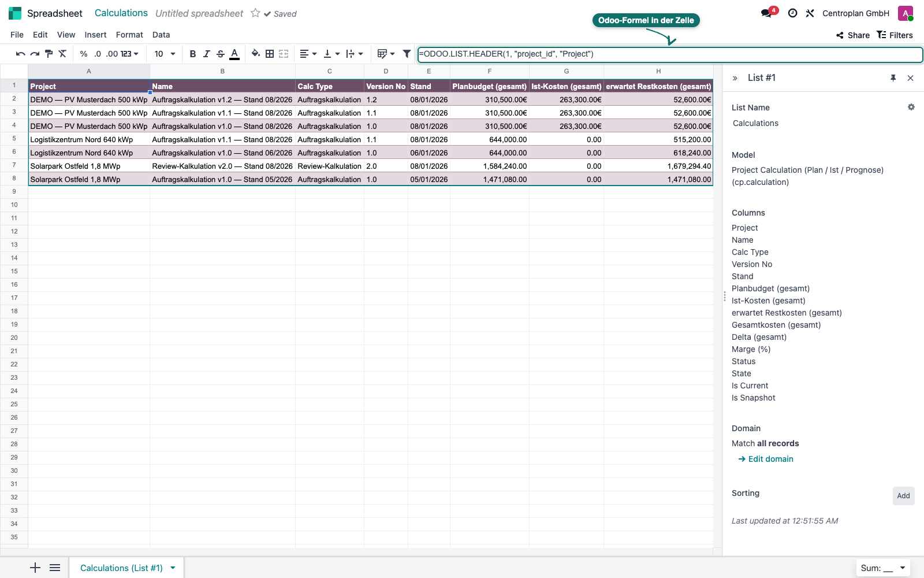
Task: Toggle the filter funnel in the toolbar
Action: 407,54
